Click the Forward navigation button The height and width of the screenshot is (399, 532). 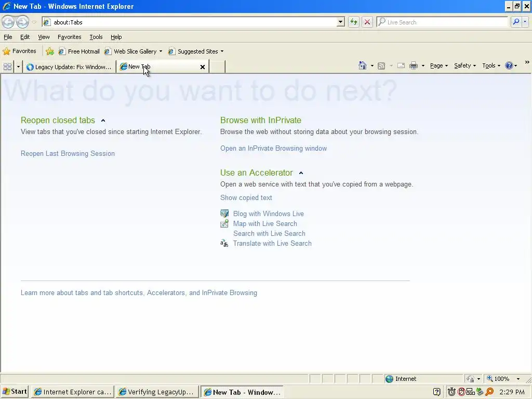pyautogui.click(x=22, y=22)
